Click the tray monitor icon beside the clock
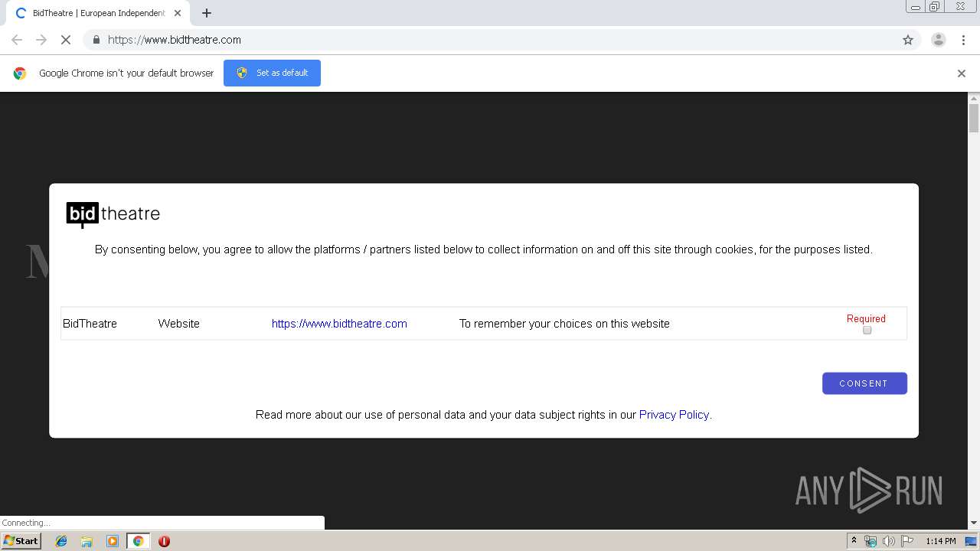Screen dimensions: 980x551 click(x=971, y=541)
